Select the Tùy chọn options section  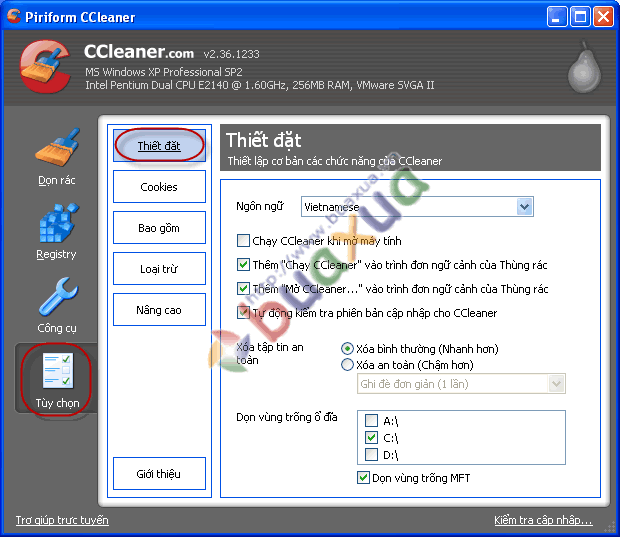point(57,380)
